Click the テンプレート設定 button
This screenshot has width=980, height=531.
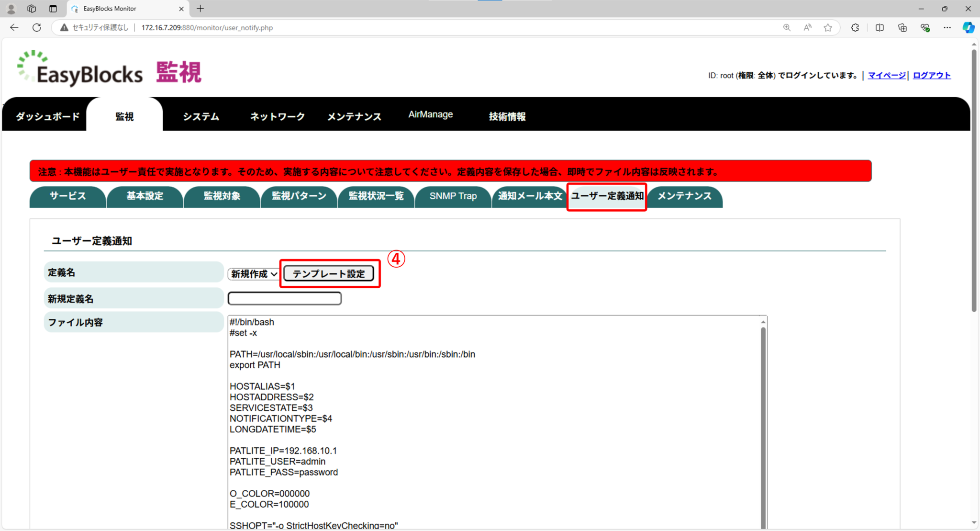tap(330, 273)
